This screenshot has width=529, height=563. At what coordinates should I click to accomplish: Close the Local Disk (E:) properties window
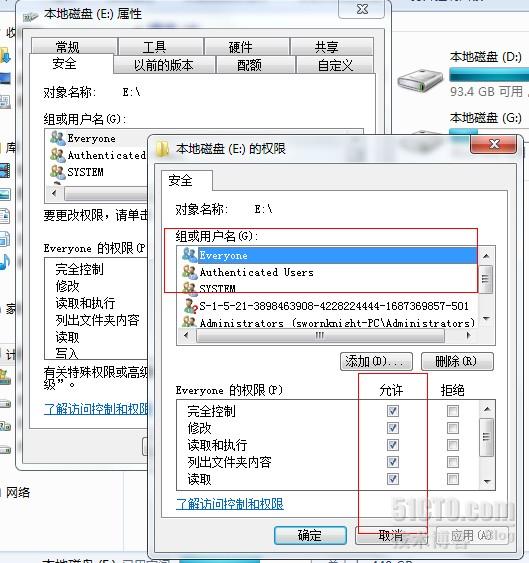(362, 9)
